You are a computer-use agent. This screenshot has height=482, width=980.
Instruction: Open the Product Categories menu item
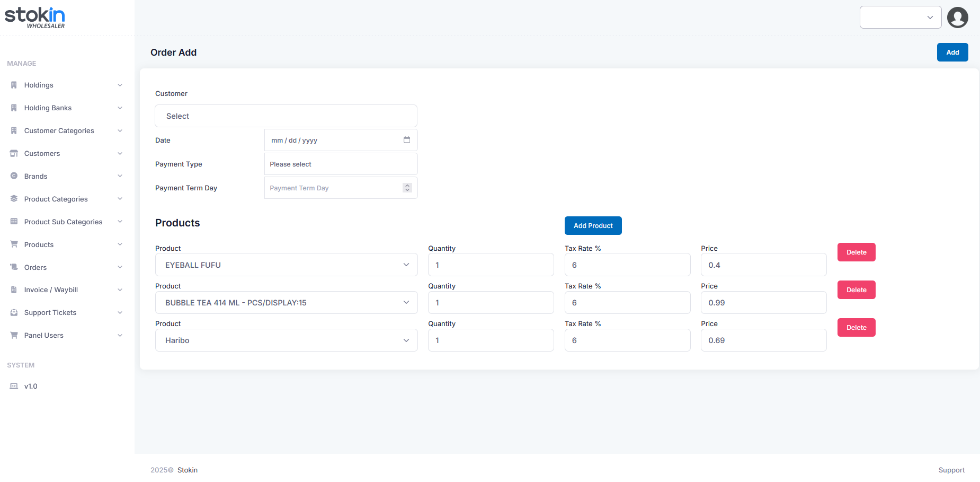pos(56,199)
